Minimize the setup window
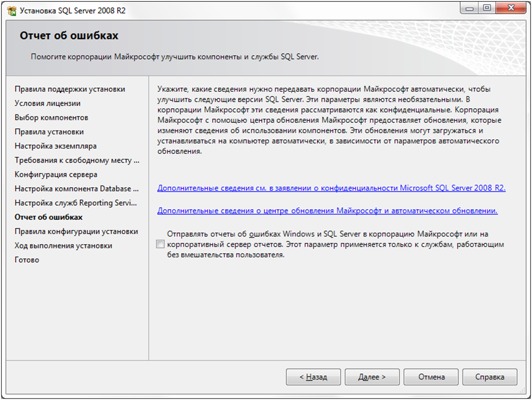Screen dimensions: 532x400 470,8
